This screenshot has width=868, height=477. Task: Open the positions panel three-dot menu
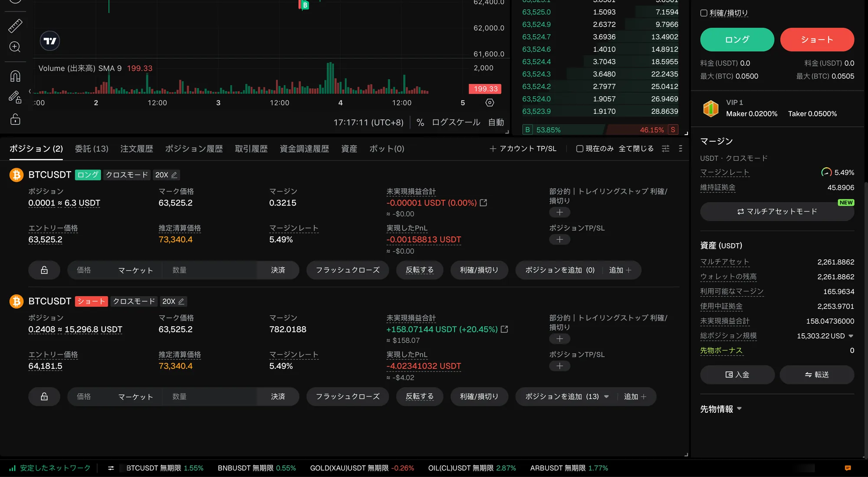coord(680,149)
